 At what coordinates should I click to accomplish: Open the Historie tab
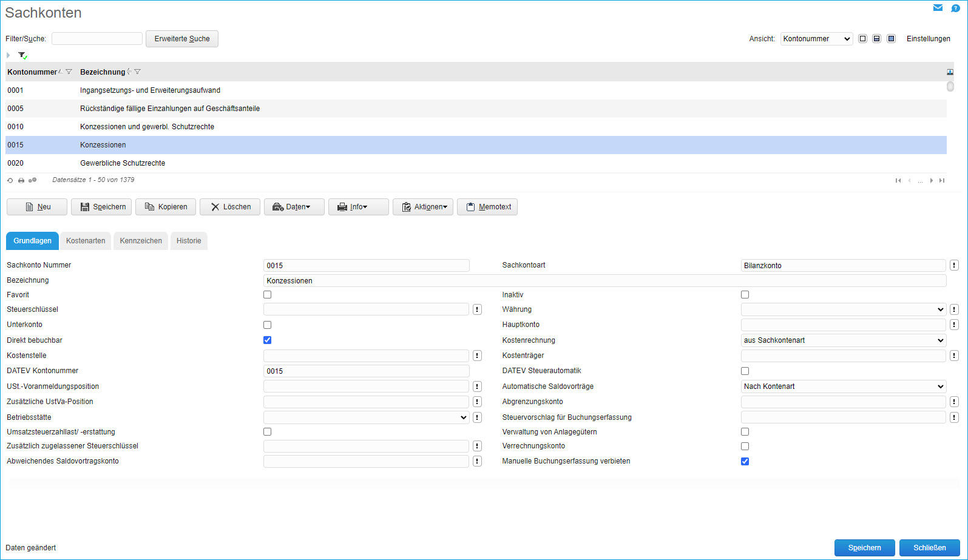coord(189,241)
